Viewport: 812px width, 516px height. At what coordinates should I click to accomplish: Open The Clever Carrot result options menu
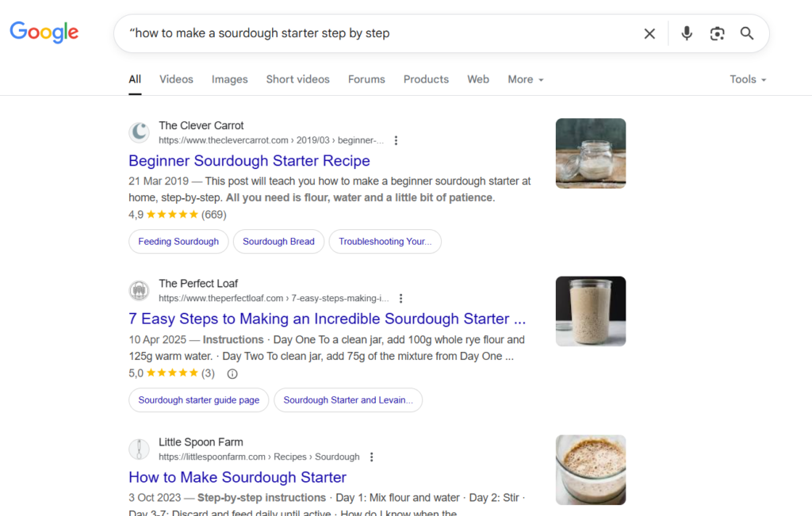pyautogui.click(x=396, y=140)
